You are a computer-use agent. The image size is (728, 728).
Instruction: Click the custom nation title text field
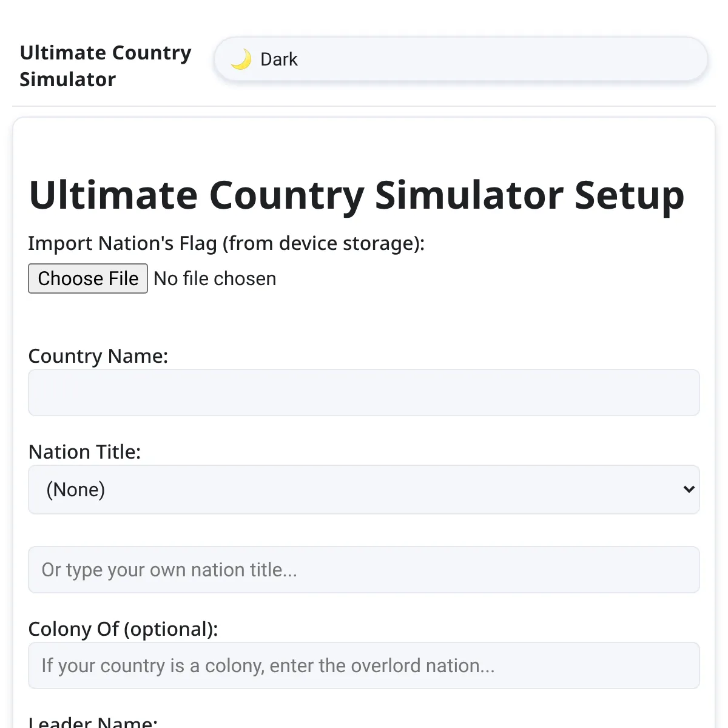pyautogui.click(x=364, y=570)
